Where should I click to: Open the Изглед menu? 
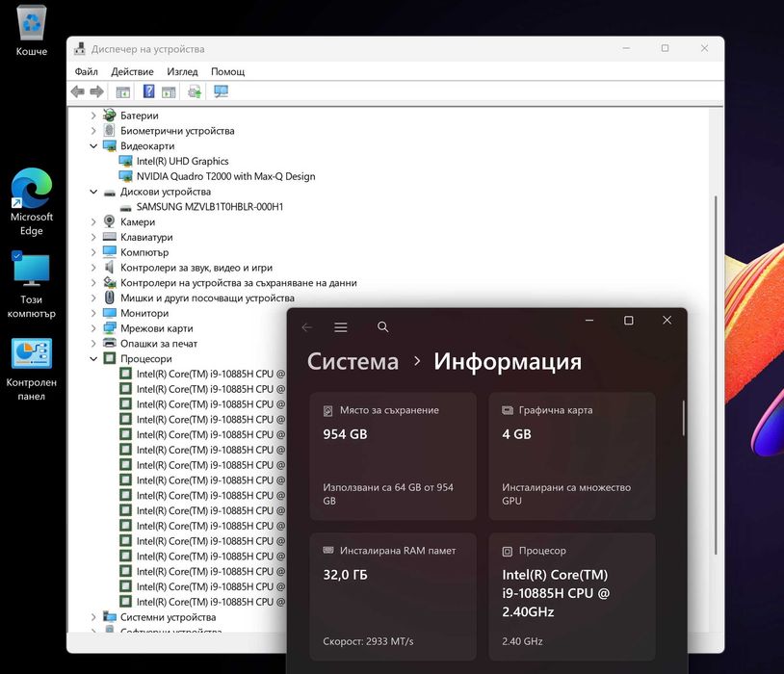(182, 71)
